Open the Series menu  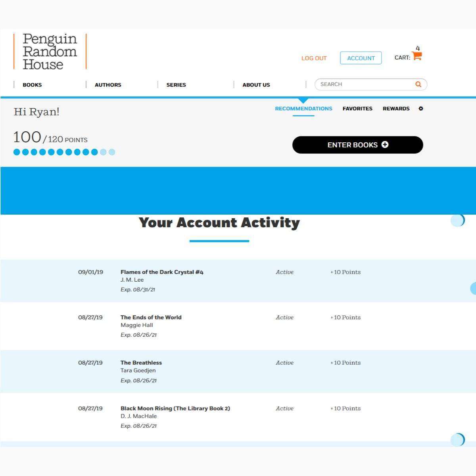[176, 85]
